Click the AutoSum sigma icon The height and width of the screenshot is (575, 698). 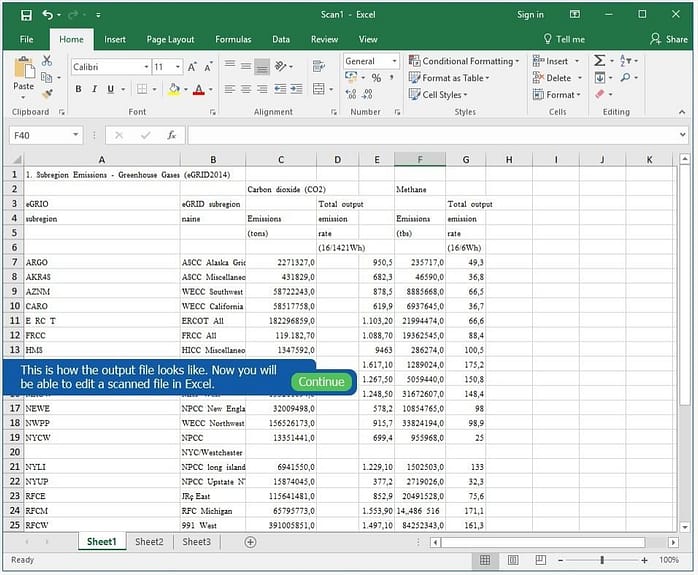point(599,61)
